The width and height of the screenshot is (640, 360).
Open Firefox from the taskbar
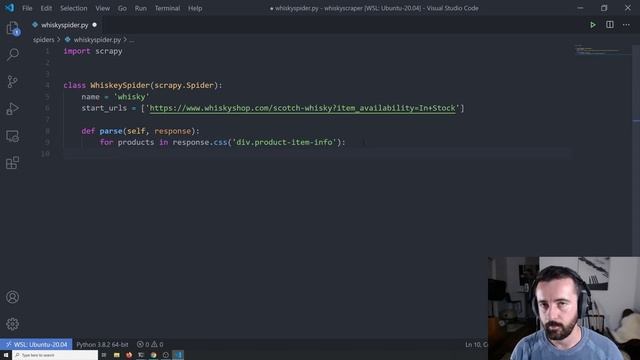pyautogui.click(x=129, y=355)
